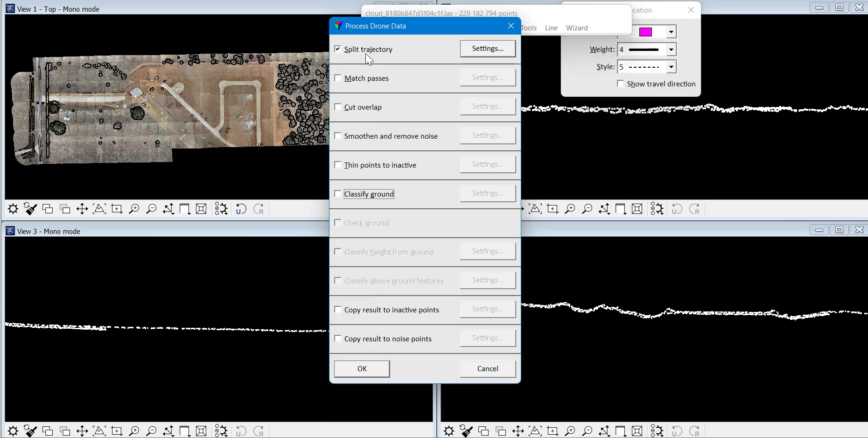Click the display style brush icon in View 1

30,209
